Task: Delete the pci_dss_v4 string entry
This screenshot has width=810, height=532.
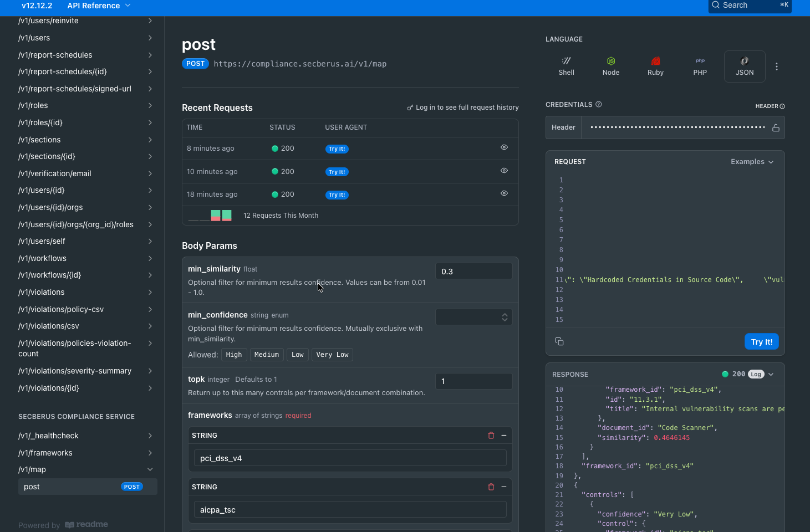Action: (491, 435)
